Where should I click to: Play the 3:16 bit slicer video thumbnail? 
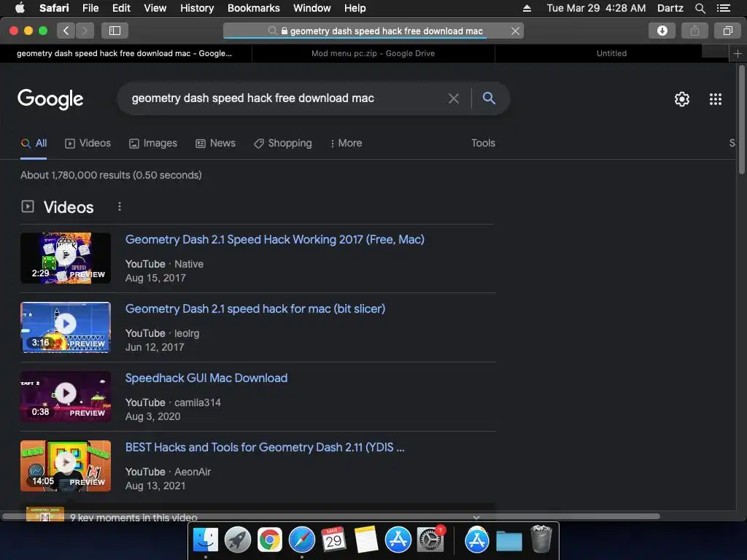[66, 327]
